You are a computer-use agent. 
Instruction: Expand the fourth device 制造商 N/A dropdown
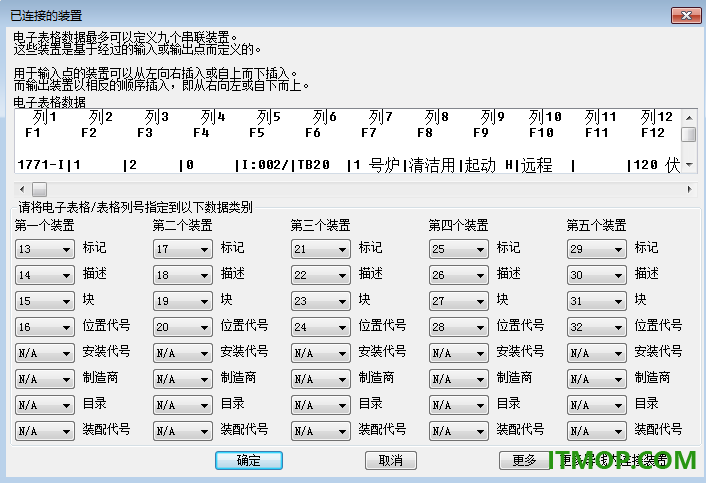pyautogui.click(x=459, y=379)
